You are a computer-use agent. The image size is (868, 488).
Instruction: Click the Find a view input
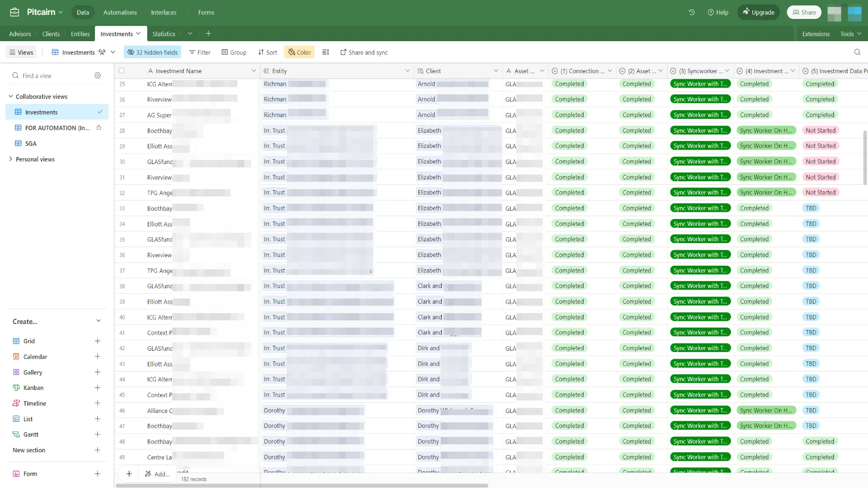[x=50, y=75]
